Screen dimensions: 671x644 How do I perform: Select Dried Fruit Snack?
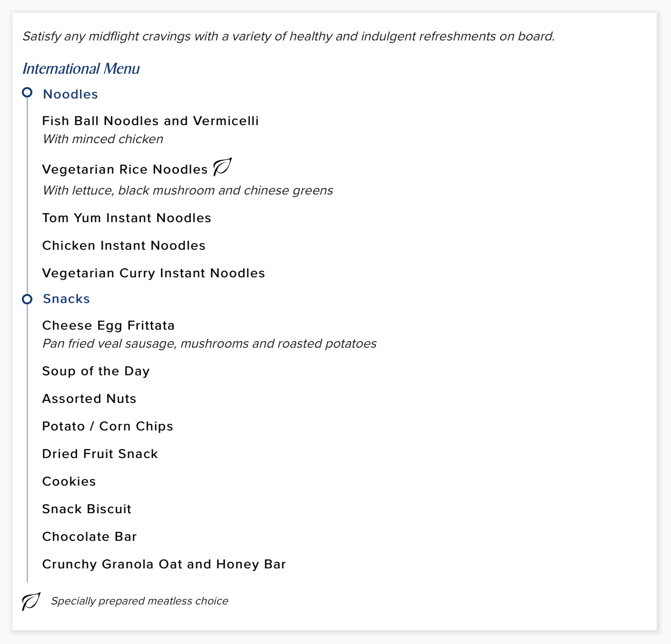[100, 454]
